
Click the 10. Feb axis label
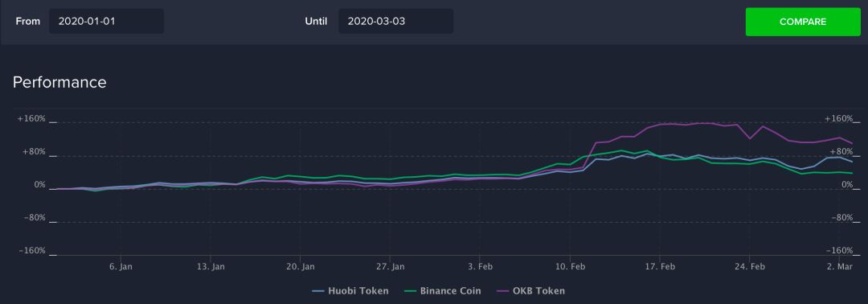click(x=570, y=267)
